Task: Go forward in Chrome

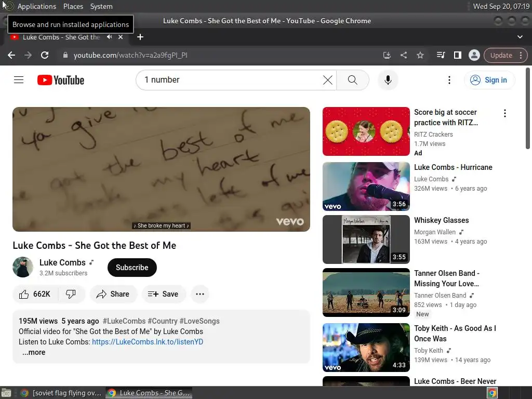Action: 28,55
